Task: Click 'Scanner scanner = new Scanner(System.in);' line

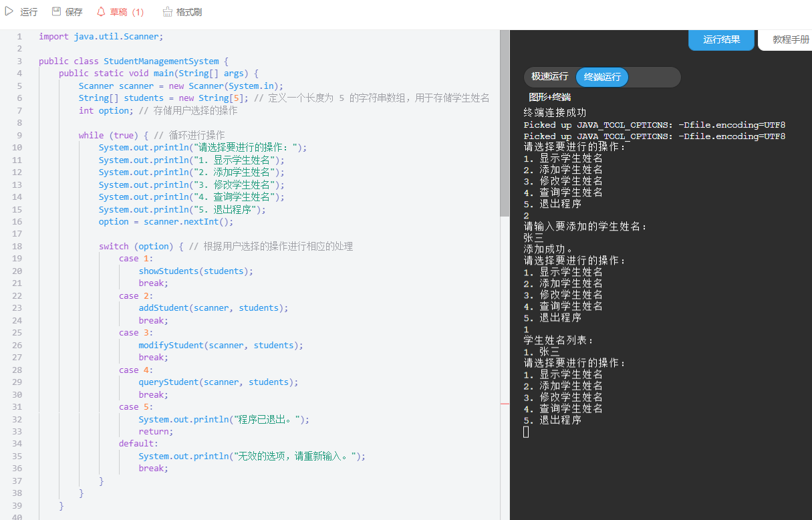Action: [x=181, y=86]
